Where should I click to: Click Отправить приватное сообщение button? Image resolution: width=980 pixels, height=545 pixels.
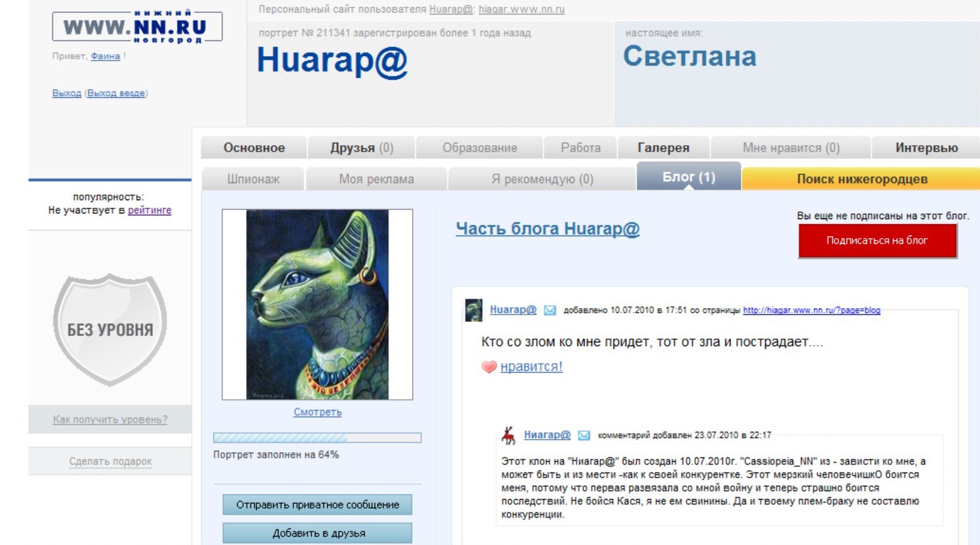(x=317, y=505)
